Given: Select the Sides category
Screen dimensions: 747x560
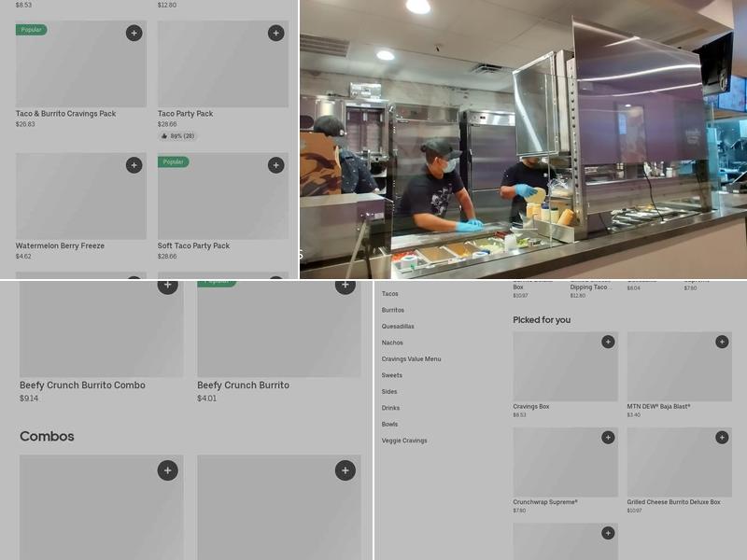Looking at the screenshot, I should 389,391.
